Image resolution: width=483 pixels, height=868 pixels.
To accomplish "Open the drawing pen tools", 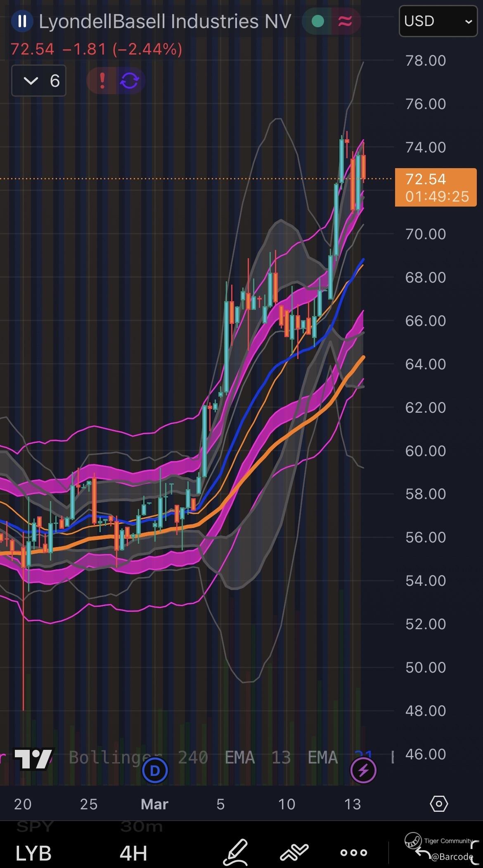I will pyautogui.click(x=236, y=852).
